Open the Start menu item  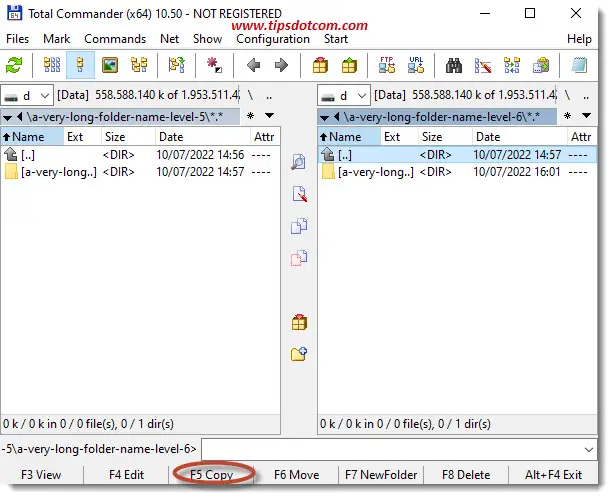336,39
